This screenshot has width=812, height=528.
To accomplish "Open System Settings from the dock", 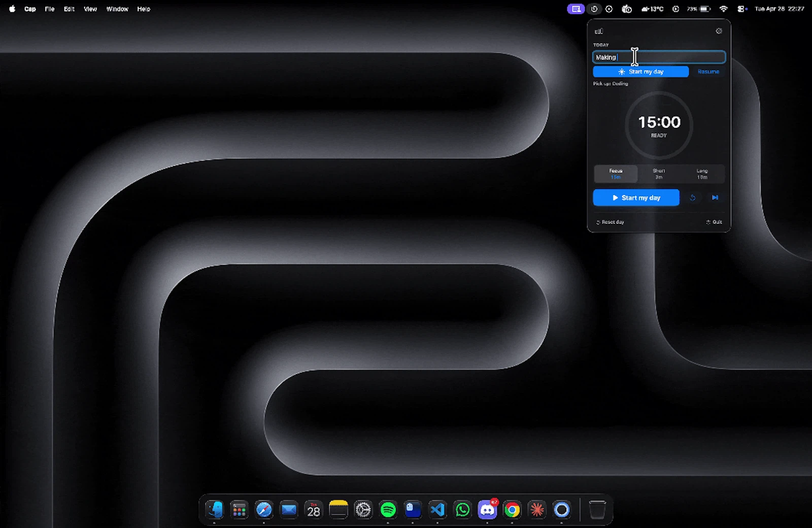I will pos(363,509).
